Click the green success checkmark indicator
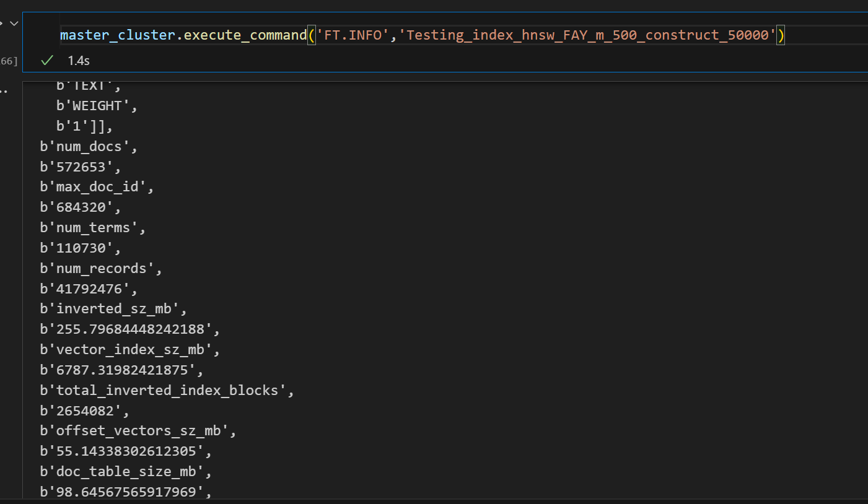Viewport: 868px width, 504px height. pyautogui.click(x=46, y=61)
